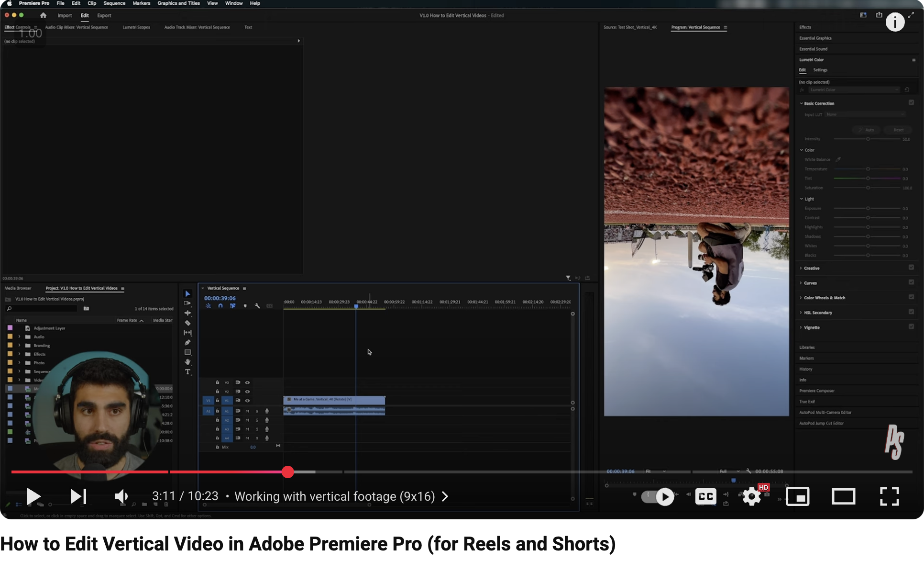This screenshot has height=561, width=924.
Task: Toggle Curves section checkbox
Action: pos(911,282)
